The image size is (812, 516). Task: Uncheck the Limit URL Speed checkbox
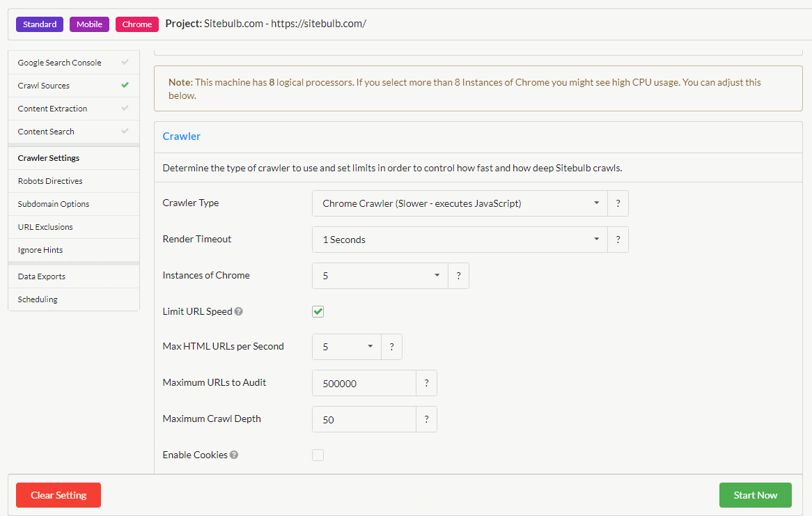pos(318,311)
